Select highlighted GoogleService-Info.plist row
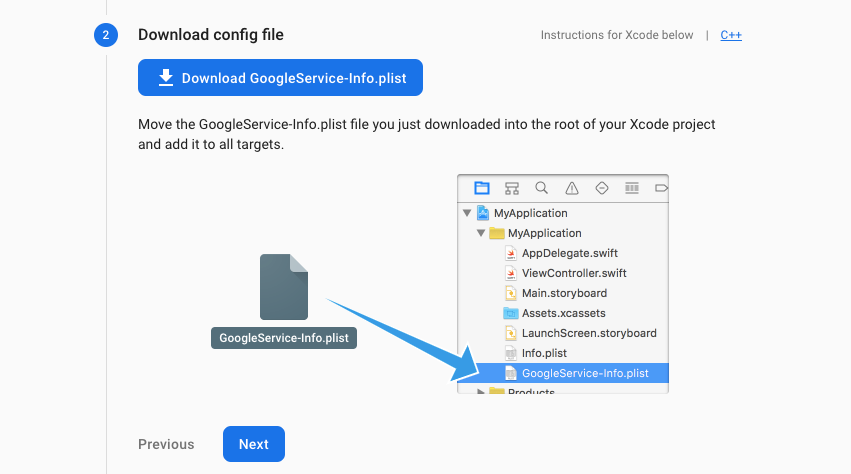This screenshot has height=474, width=851. pyautogui.click(x=563, y=373)
